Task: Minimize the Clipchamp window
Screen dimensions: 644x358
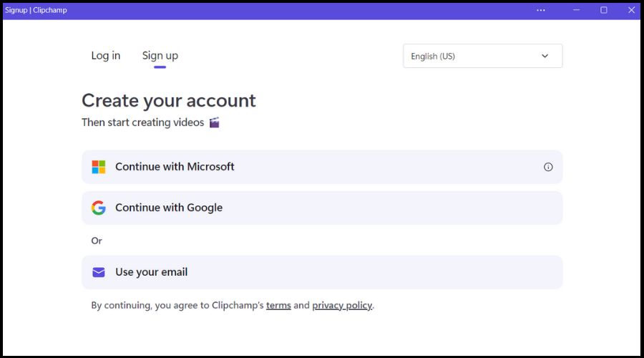Action: (575, 10)
